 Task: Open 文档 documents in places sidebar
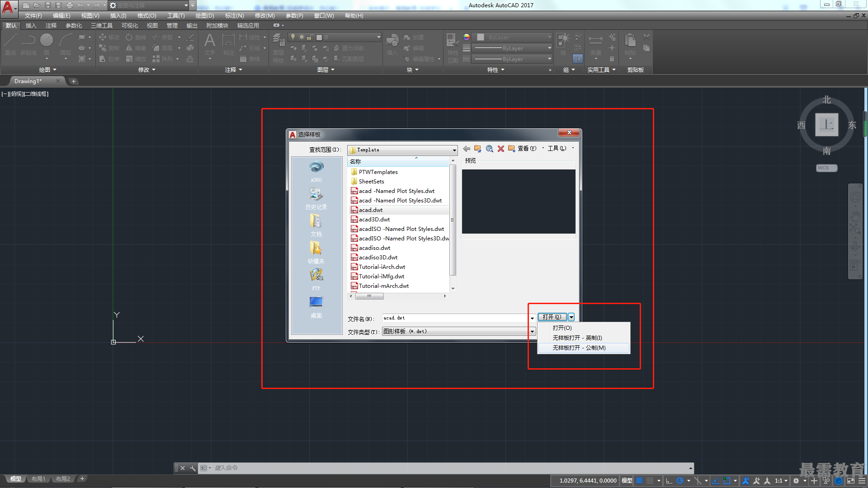(x=316, y=225)
